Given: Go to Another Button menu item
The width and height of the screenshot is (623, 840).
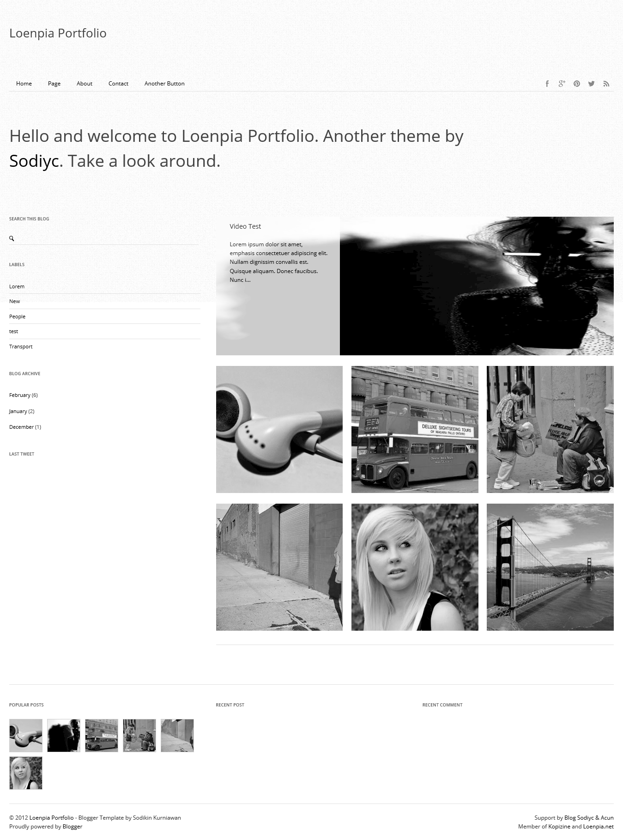Looking at the screenshot, I should [164, 84].
